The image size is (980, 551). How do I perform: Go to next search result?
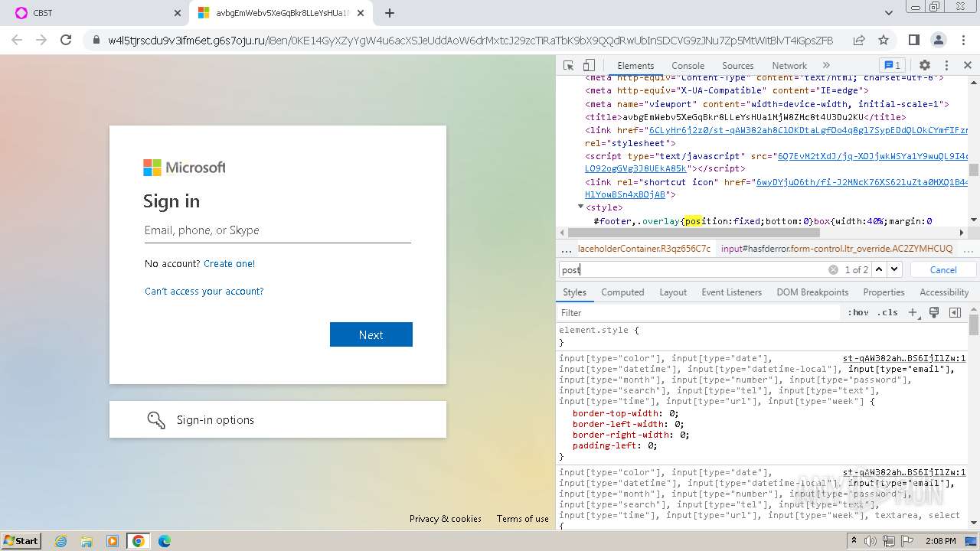pyautogui.click(x=894, y=269)
